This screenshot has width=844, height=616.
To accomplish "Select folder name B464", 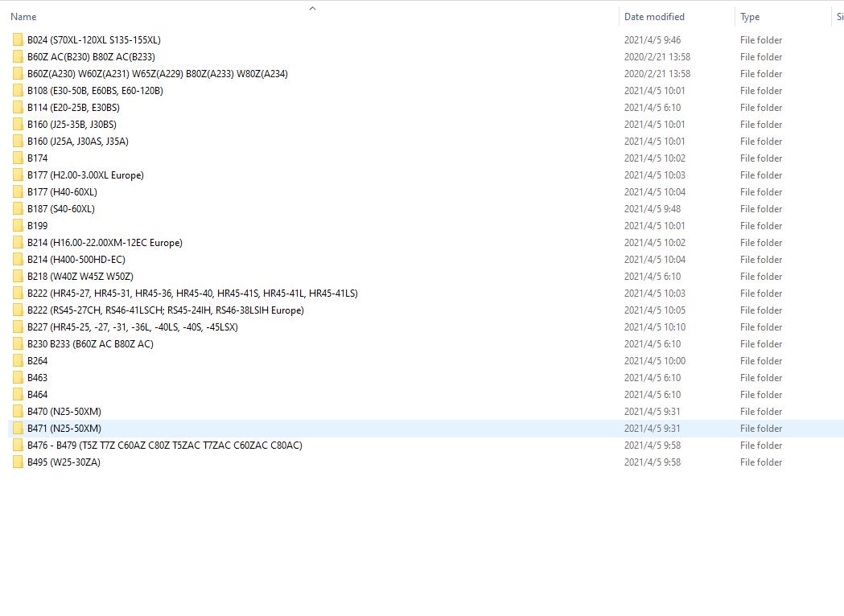I will (x=37, y=394).
